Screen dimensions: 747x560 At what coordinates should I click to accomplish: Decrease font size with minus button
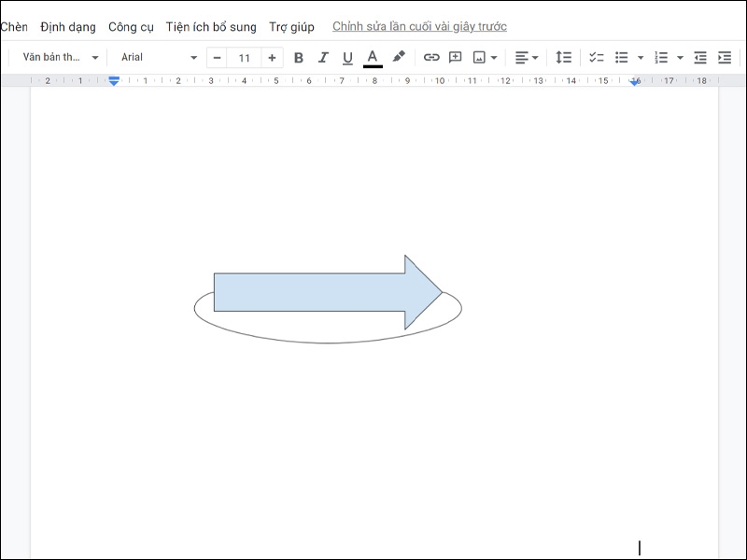pyautogui.click(x=218, y=58)
